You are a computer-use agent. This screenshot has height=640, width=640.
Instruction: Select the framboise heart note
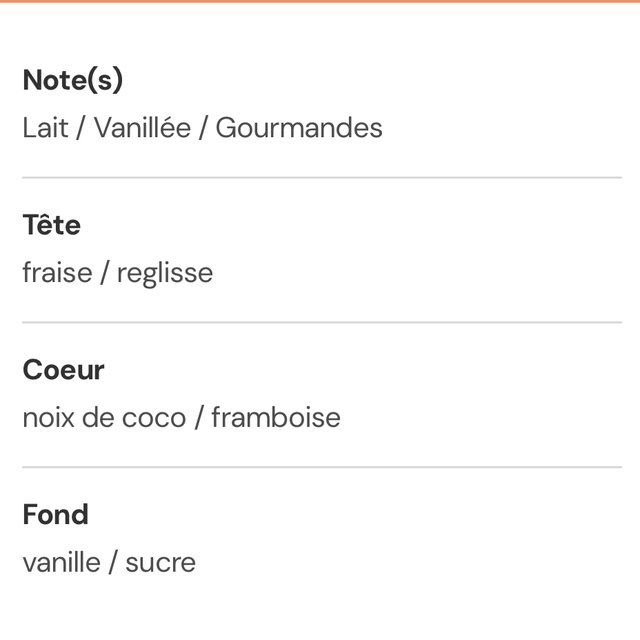pos(276,417)
